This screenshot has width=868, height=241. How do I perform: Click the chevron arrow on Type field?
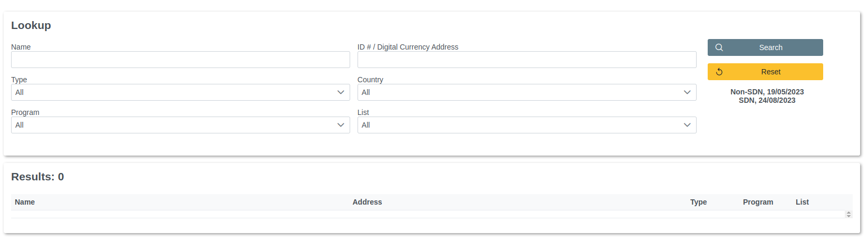coord(341,92)
